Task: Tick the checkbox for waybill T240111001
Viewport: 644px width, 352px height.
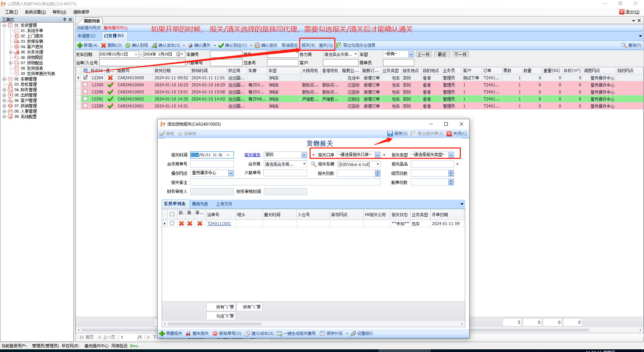Action: (x=172, y=223)
